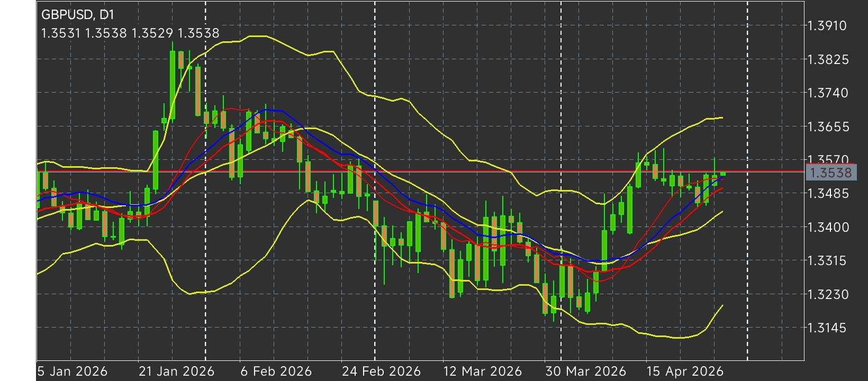Click the 1.3485 price axis label
Image resolution: width=868 pixels, height=381 pixels.
point(828,193)
